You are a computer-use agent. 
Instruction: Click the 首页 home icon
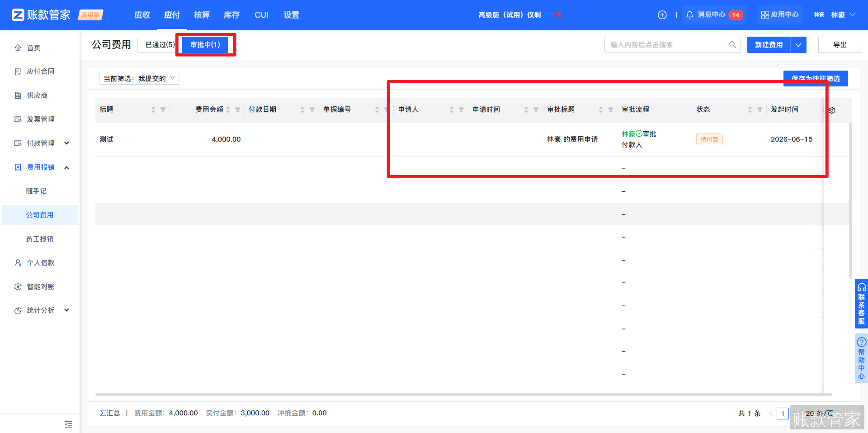point(18,48)
